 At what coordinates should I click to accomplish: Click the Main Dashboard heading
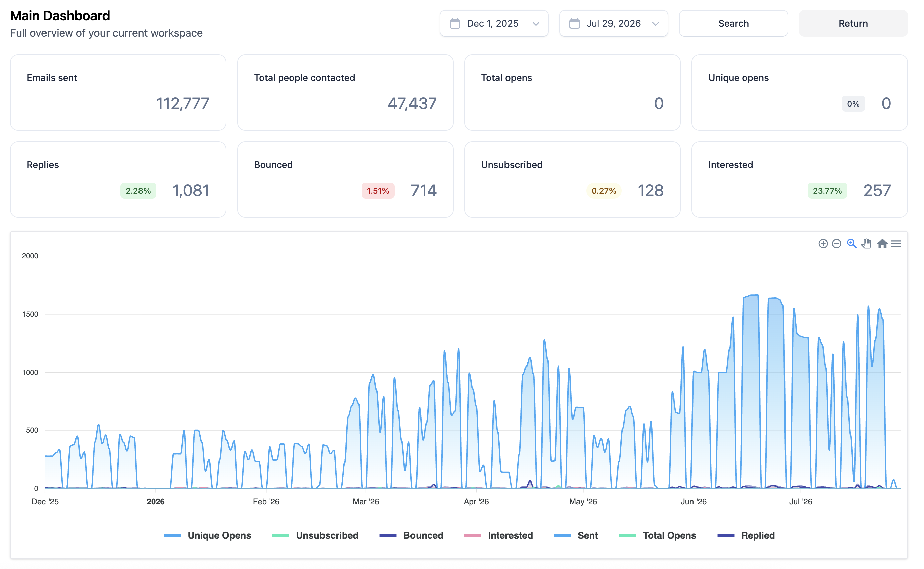[x=60, y=16]
